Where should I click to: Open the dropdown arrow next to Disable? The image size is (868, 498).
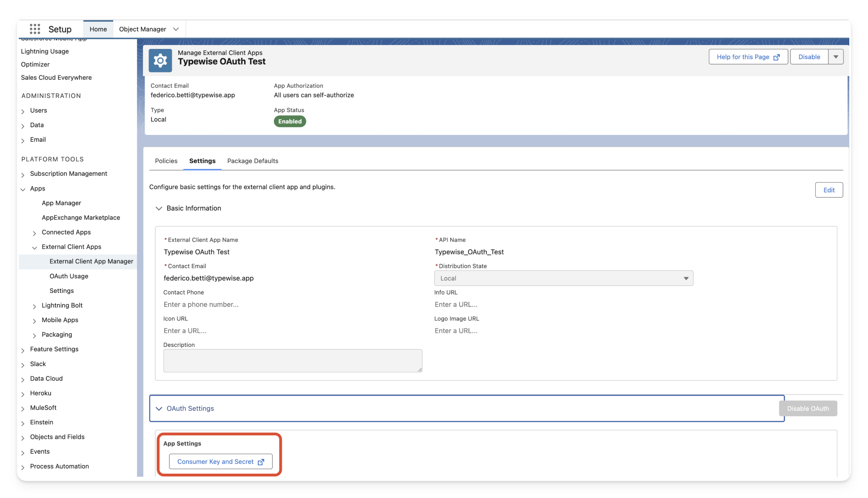(836, 57)
